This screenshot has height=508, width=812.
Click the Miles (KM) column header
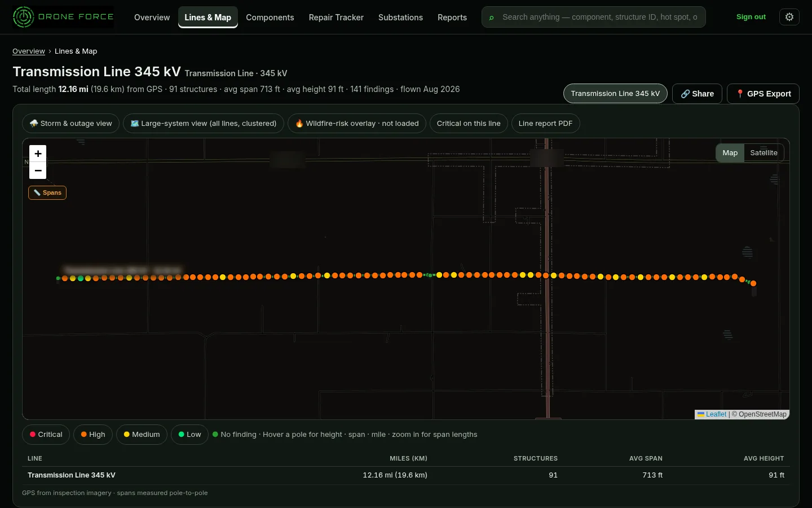click(408, 458)
